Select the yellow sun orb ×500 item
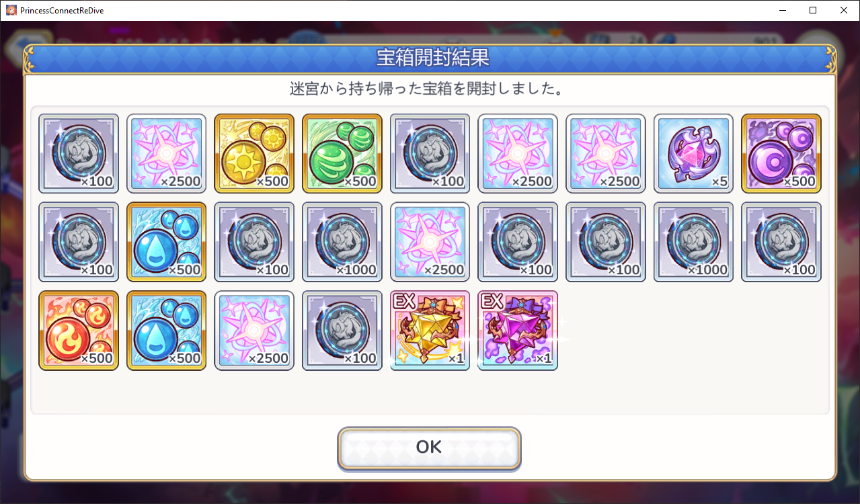This screenshot has height=504, width=860. coord(254,154)
